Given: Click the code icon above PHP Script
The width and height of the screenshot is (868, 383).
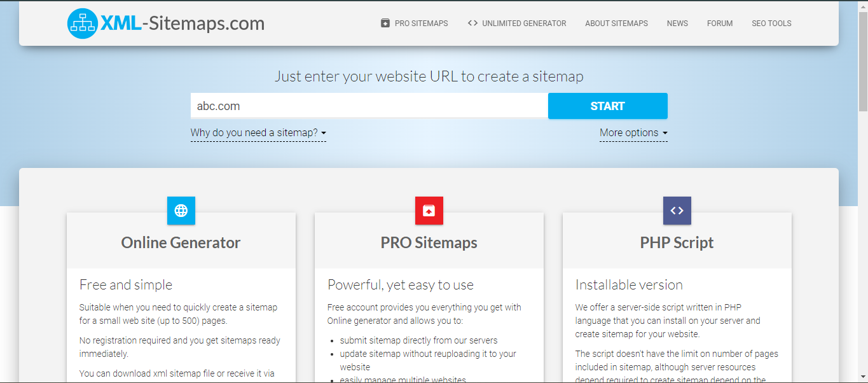Looking at the screenshot, I should [x=677, y=211].
